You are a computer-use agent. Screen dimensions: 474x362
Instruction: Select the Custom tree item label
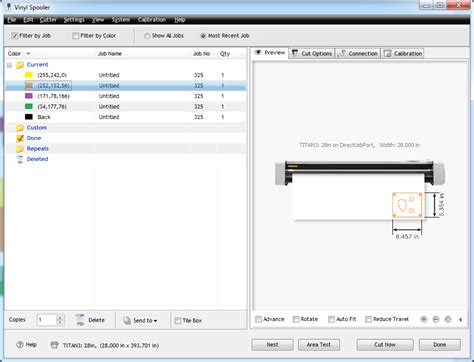click(37, 128)
